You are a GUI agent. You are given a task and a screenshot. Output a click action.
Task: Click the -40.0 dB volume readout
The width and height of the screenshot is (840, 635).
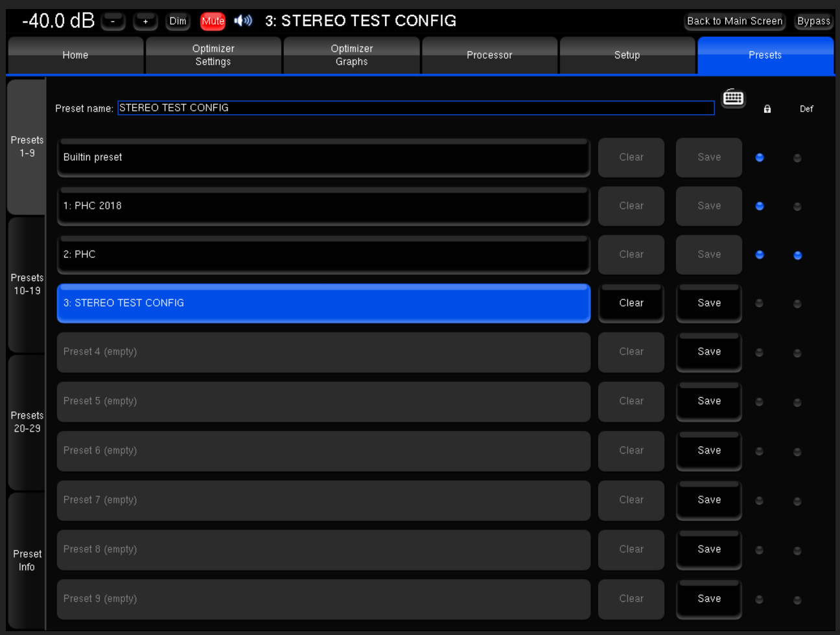point(58,21)
